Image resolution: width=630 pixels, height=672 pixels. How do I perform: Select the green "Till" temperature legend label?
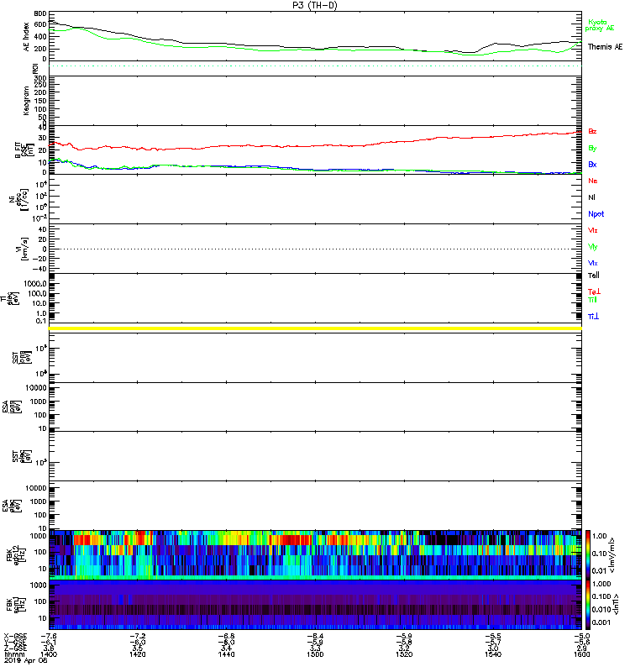(592, 300)
